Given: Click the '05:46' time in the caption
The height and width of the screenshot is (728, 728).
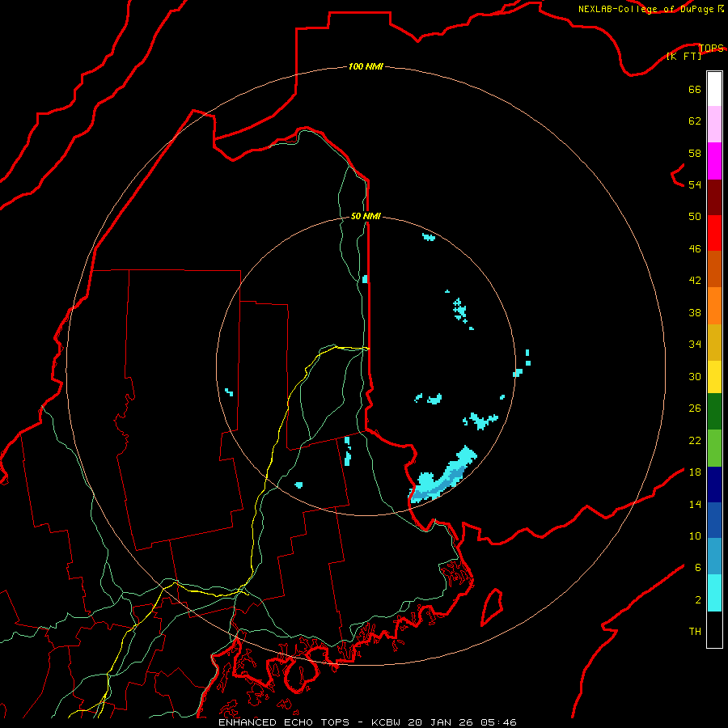Looking at the screenshot, I should pos(498,722).
